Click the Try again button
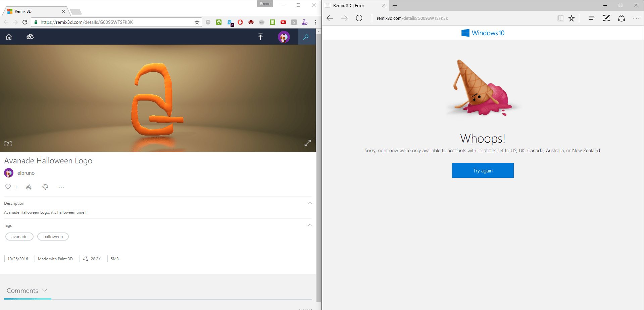Screen dimensions: 644x310 coord(483,170)
